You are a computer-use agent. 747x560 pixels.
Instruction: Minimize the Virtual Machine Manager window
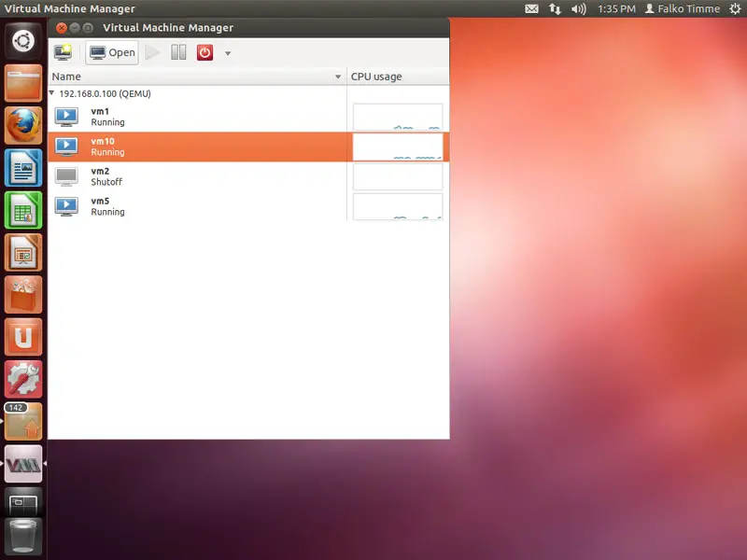tap(75, 28)
